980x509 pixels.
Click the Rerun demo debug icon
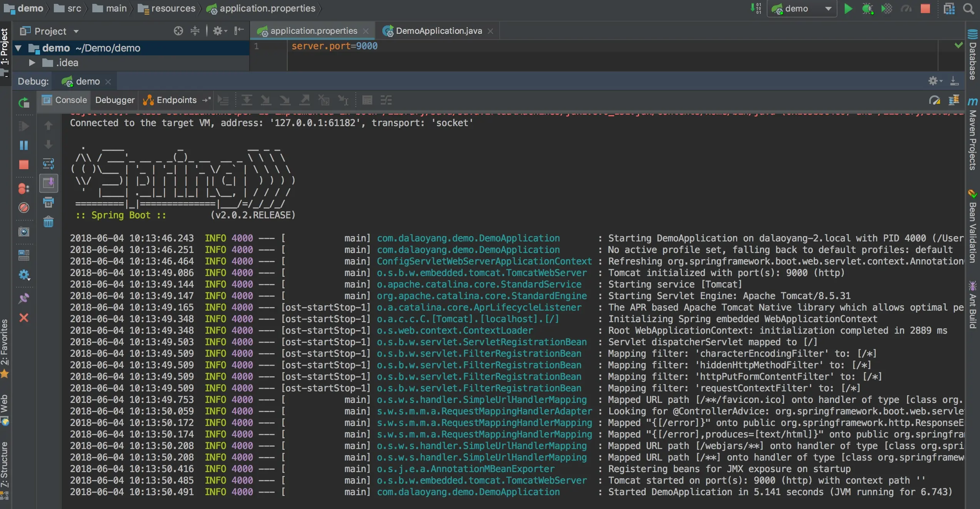pos(24,103)
